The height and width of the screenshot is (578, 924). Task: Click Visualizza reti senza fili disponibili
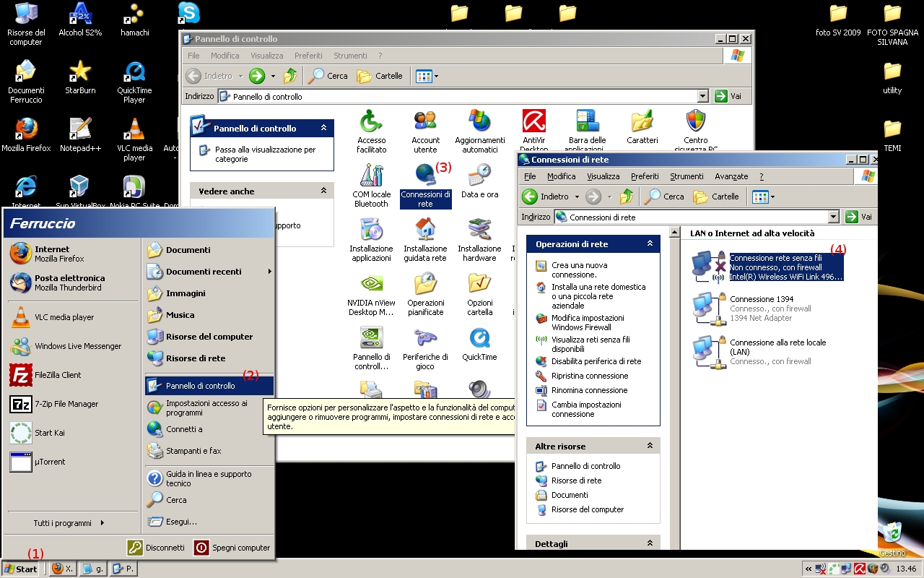tap(590, 344)
